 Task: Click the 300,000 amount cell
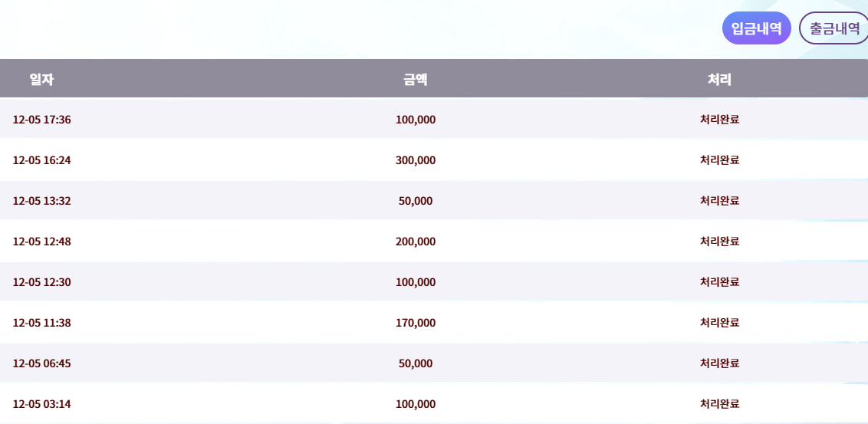point(416,160)
